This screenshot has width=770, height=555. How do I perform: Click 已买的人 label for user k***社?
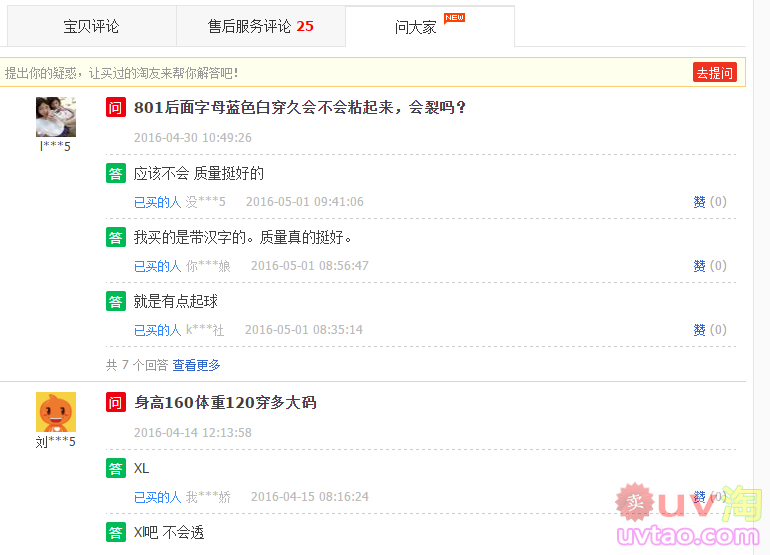[157, 330]
